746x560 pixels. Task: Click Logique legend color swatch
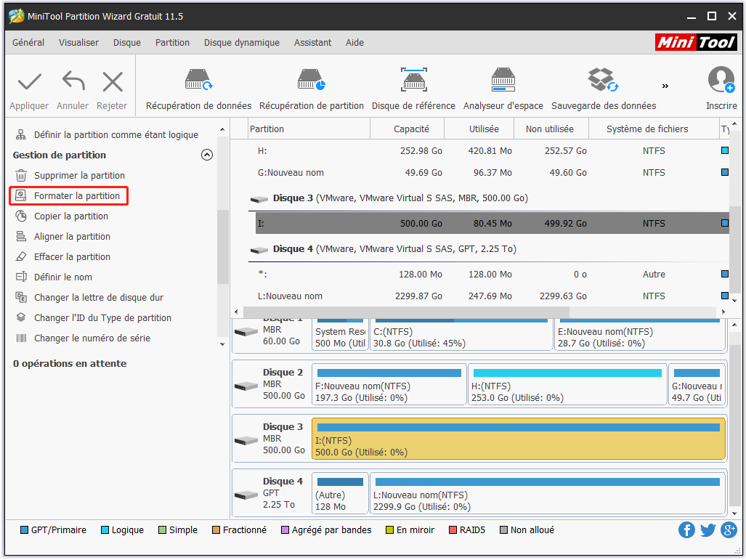click(105, 530)
